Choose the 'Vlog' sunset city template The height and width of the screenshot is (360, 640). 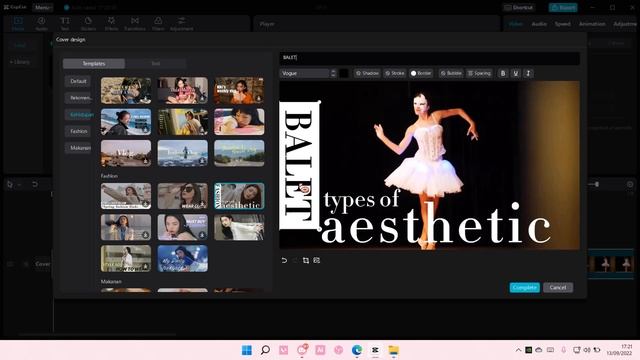[126, 153]
